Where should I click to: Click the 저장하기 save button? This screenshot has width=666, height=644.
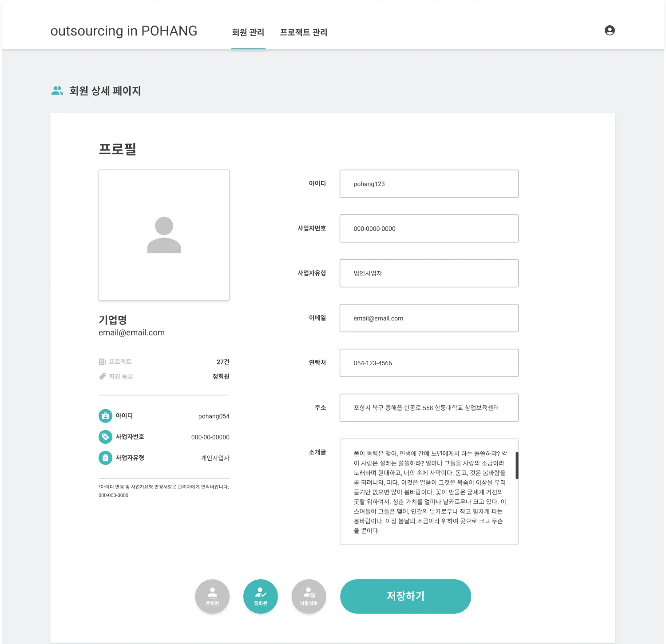coord(405,597)
